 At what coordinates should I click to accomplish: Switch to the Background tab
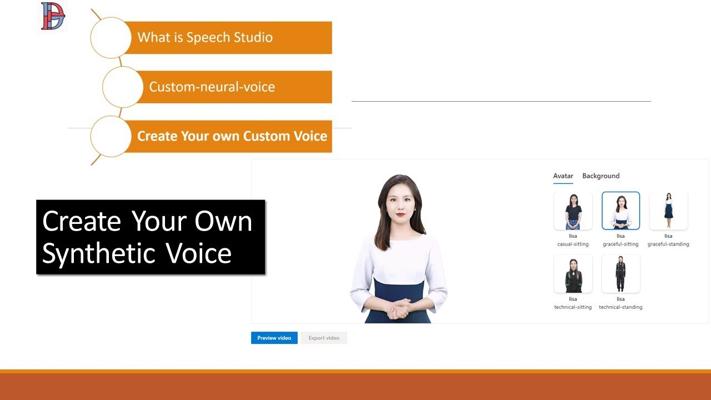[601, 176]
